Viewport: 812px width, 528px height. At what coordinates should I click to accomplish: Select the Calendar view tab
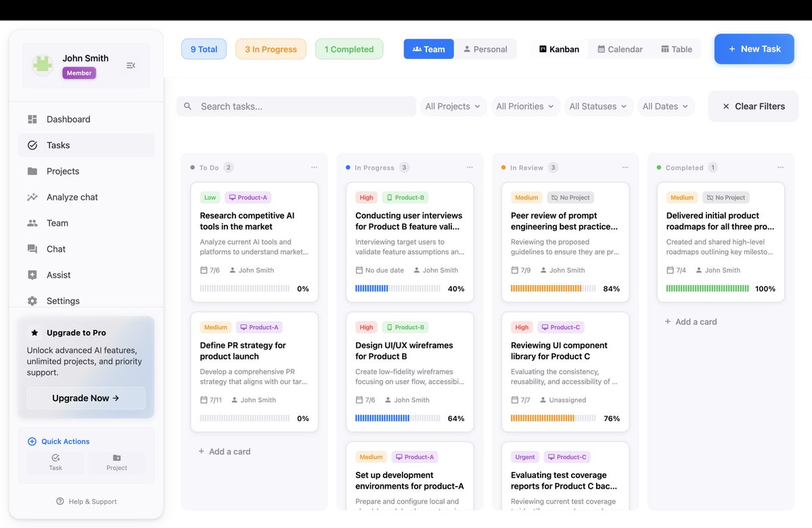(x=620, y=49)
